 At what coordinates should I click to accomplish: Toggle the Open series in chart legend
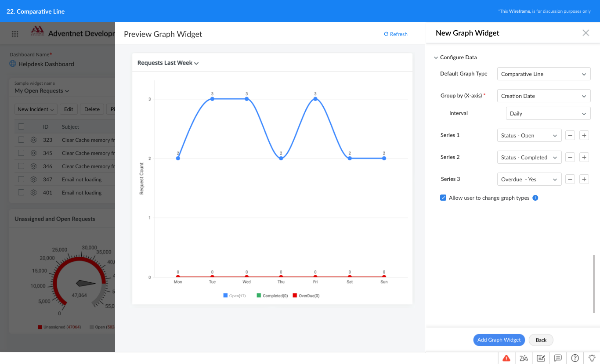pyautogui.click(x=235, y=296)
